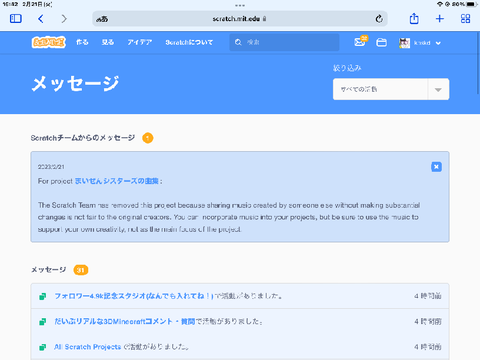
Task: Expand the account dropdown chevron
Action: click(438, 43)
